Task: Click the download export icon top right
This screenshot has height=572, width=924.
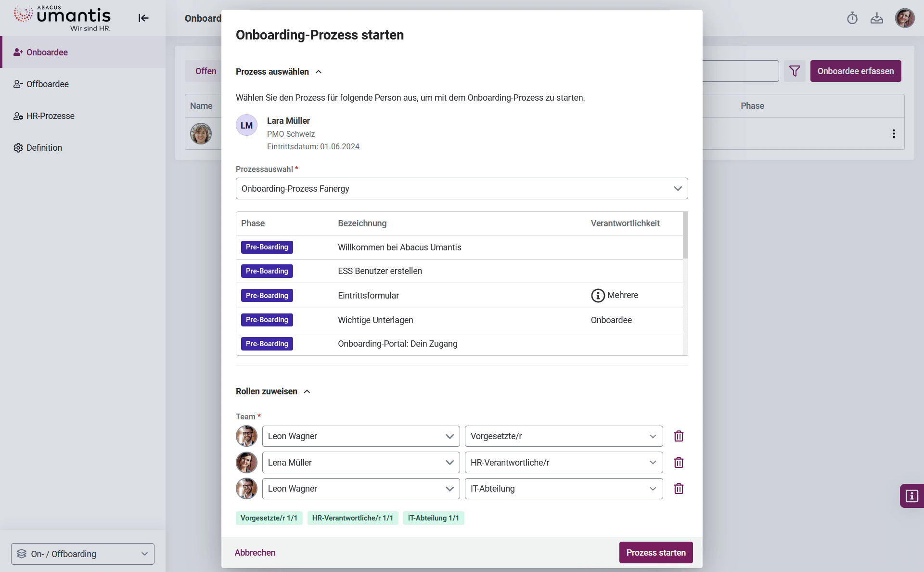Action: point(877,18)
